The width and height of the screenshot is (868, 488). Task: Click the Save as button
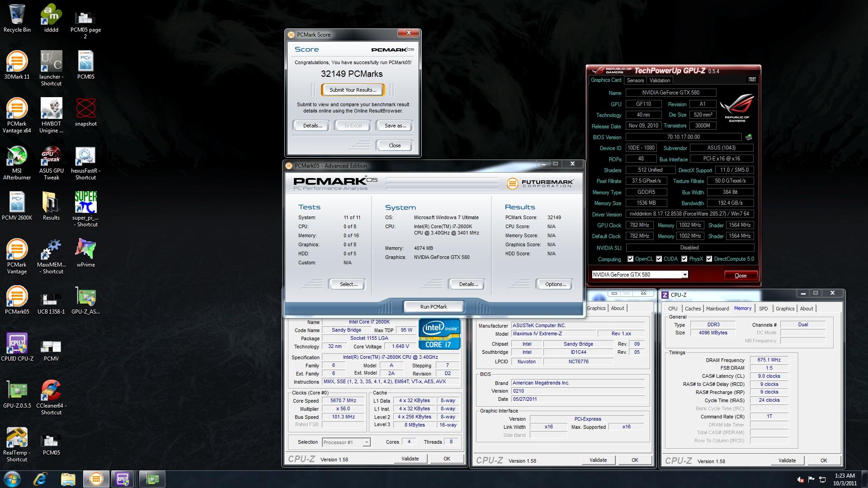pyautogui.click(x=395, y=126)
